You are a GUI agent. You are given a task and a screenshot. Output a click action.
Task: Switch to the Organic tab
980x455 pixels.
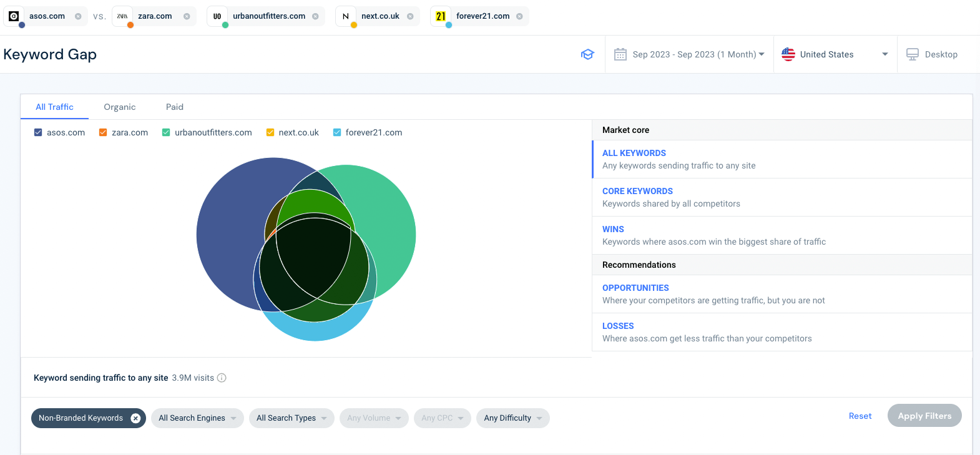[120, 107]
